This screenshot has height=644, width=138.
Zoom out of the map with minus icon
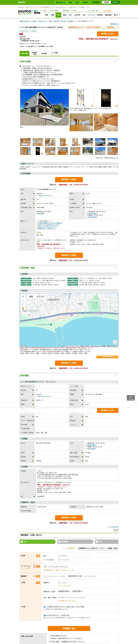point(23,301)
